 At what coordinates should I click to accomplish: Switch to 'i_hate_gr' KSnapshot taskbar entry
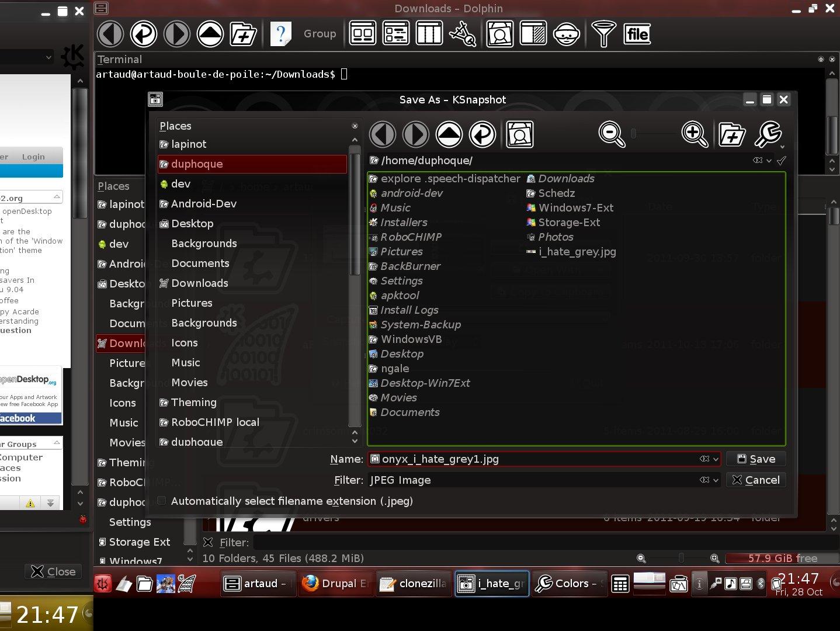[x=492, y=583]
